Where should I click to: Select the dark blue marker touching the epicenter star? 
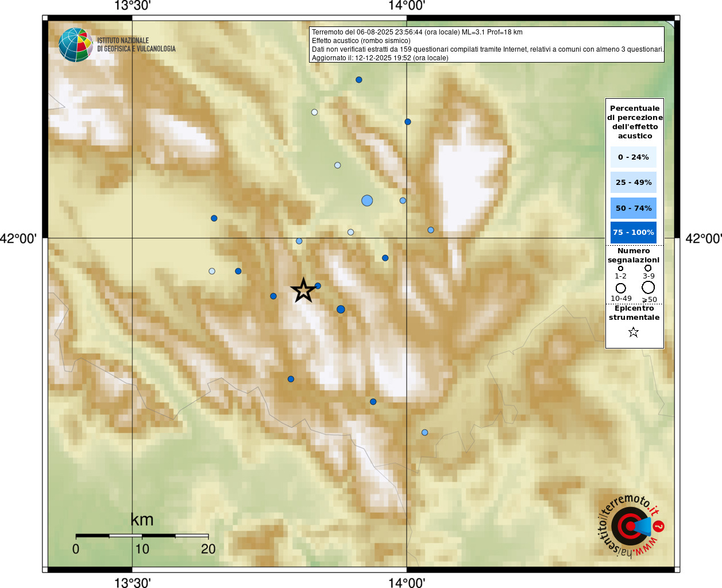pos(318,286)
